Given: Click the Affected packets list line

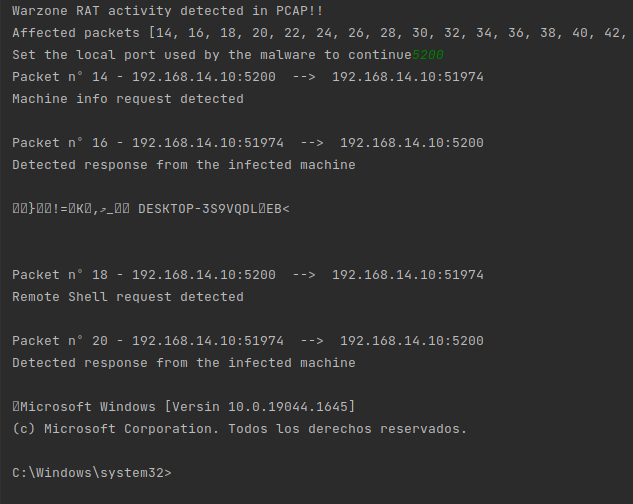Looking at the screenshot, I should click(x=319, y=33).
